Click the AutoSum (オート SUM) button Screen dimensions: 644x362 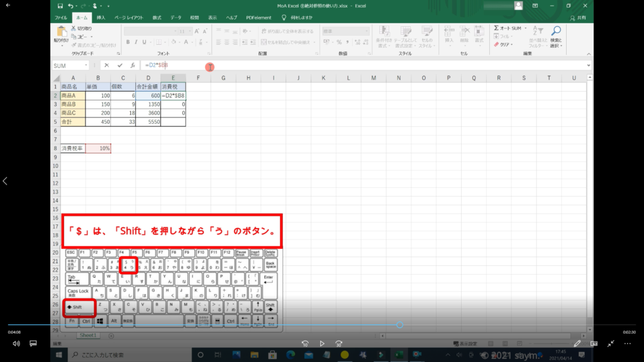pyautogui.click(x=508, y=28)
